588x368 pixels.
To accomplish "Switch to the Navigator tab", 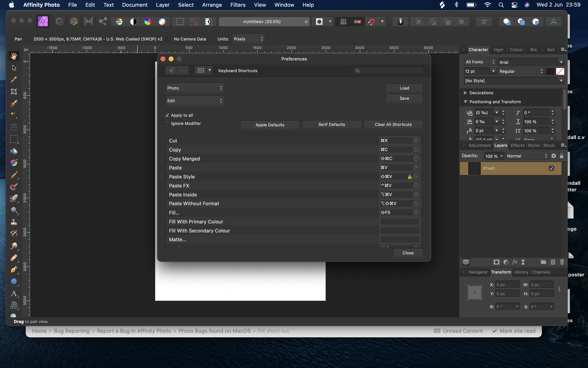I will pyautogui.click(x=478, y=272).
